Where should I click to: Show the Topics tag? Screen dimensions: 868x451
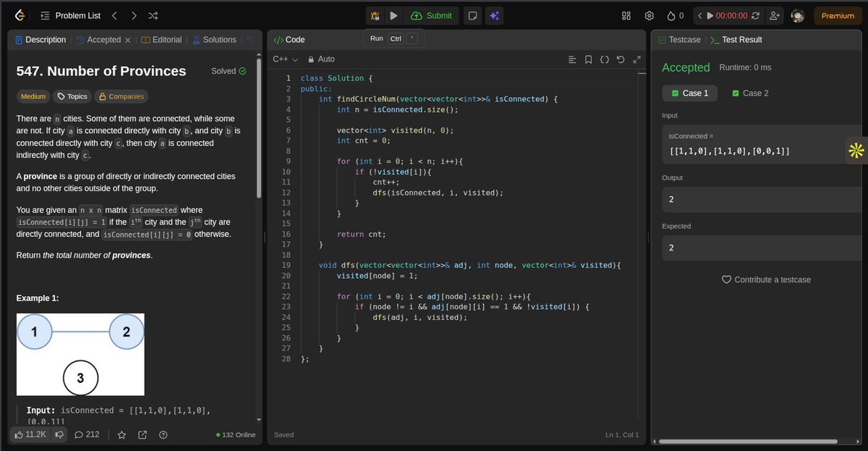click(72, 96)
